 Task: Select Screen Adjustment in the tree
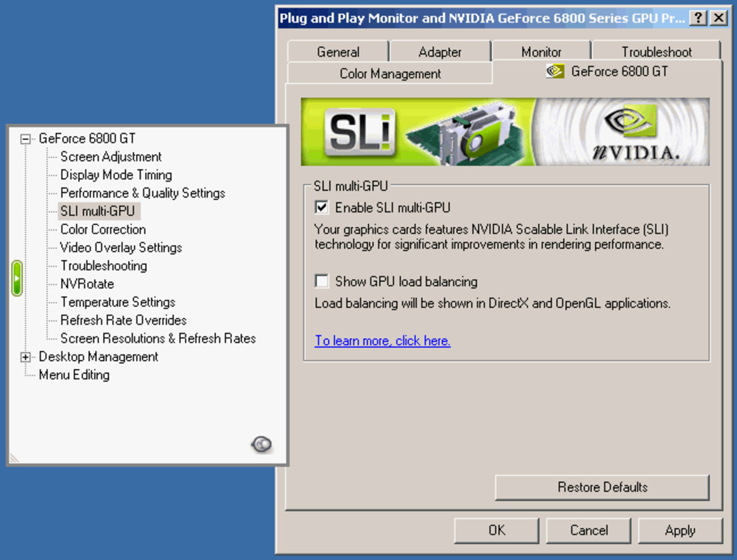[x=111, y=156]
